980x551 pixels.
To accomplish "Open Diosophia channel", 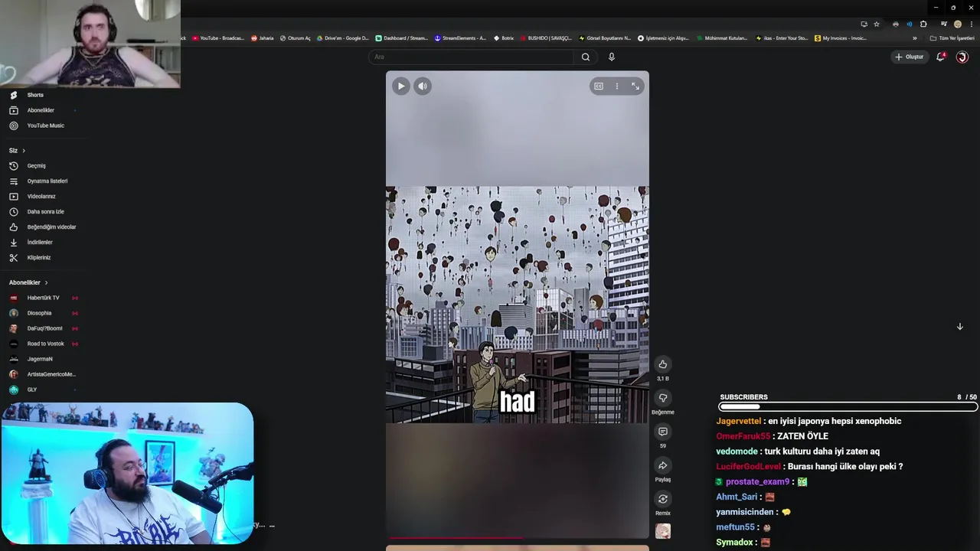I will (39, 313).
